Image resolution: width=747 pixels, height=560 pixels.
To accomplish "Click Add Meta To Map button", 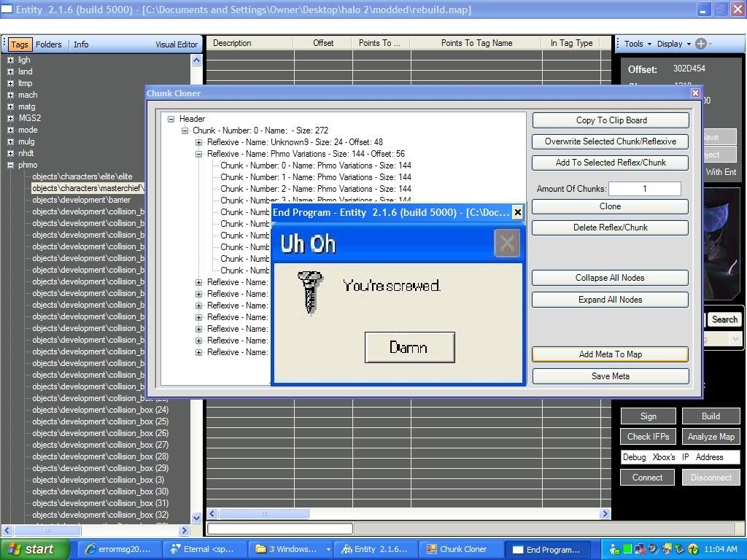I will [x=611, y=354].
